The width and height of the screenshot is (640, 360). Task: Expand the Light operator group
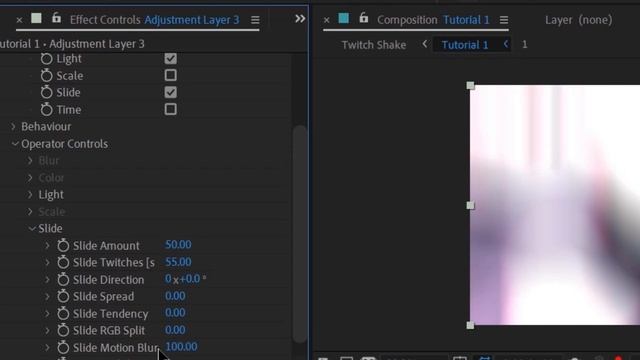tap(30, 194)
